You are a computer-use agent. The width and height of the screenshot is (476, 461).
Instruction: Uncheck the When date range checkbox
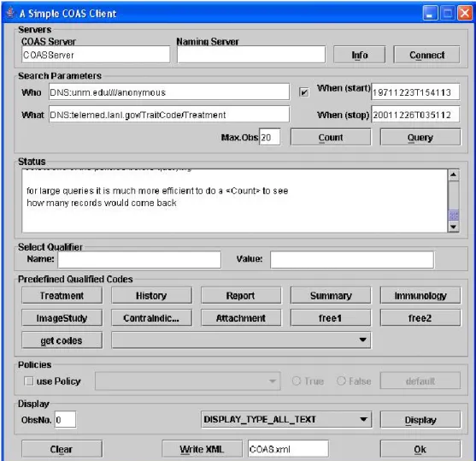(x=304, y=92)
